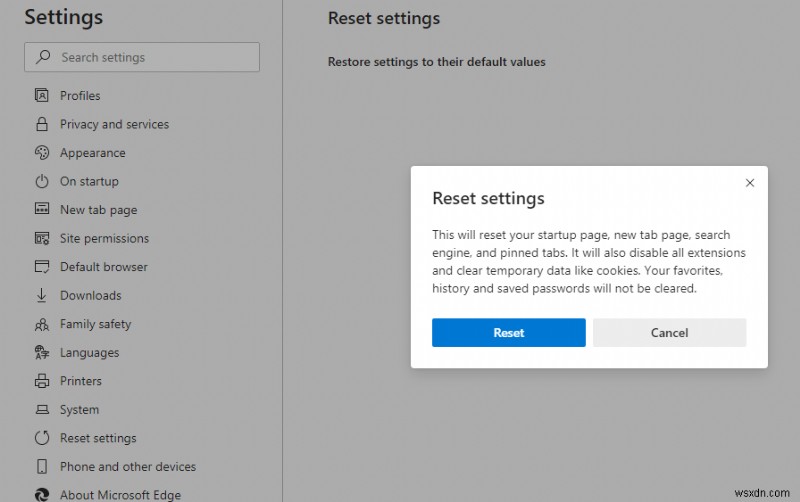This screenshot has width=800, height=502.
Task: Click the Default browser window icon
Action: (x=42, y=267)
